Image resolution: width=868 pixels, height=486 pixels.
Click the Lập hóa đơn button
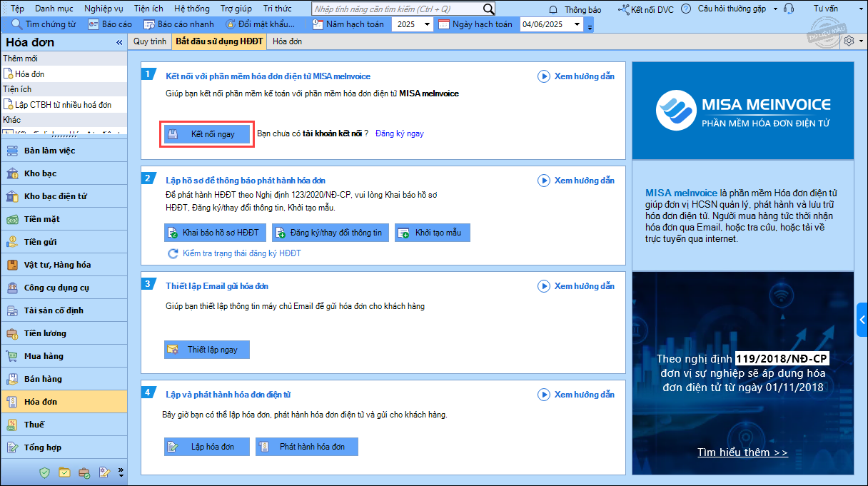tap(207, 447)
